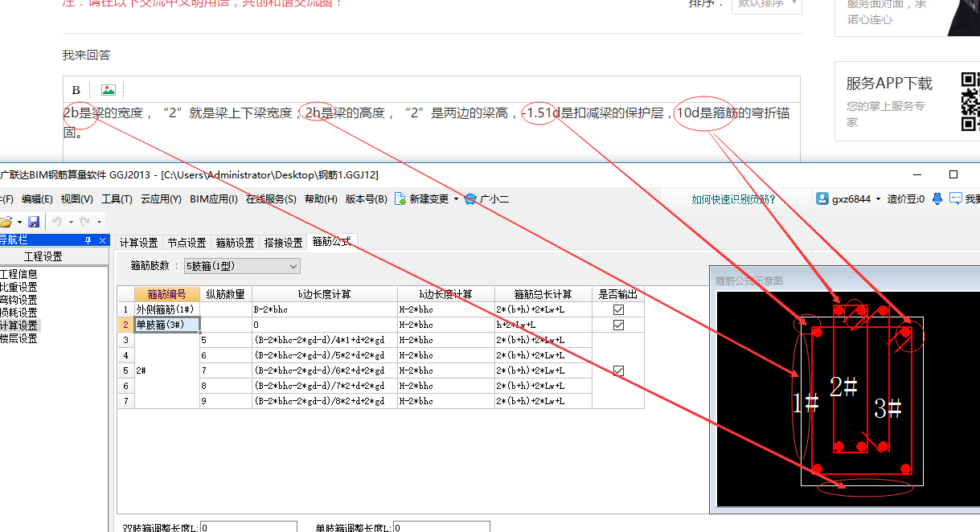The width and height of the screenshot is (980, 532).
Task: Undo the last action icon
Action: [58, 221]
